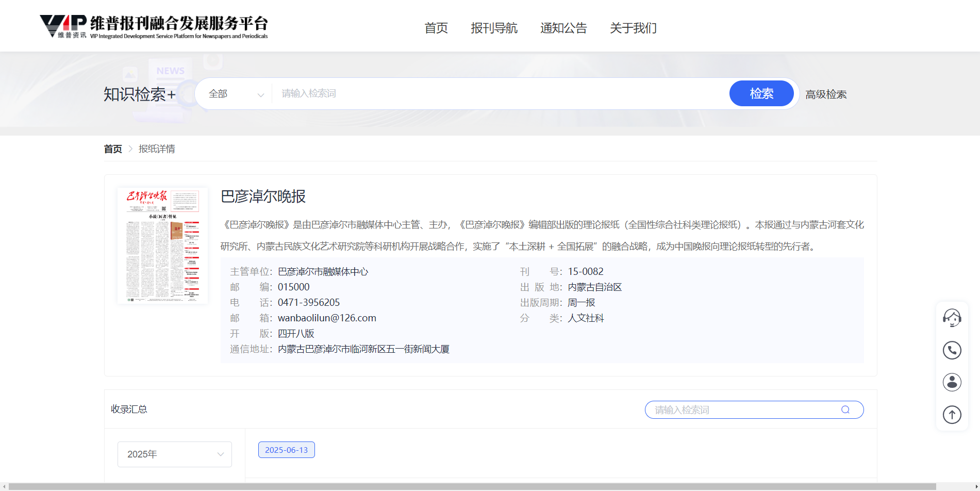Click the 人文社科 category value

pos(586,318)
